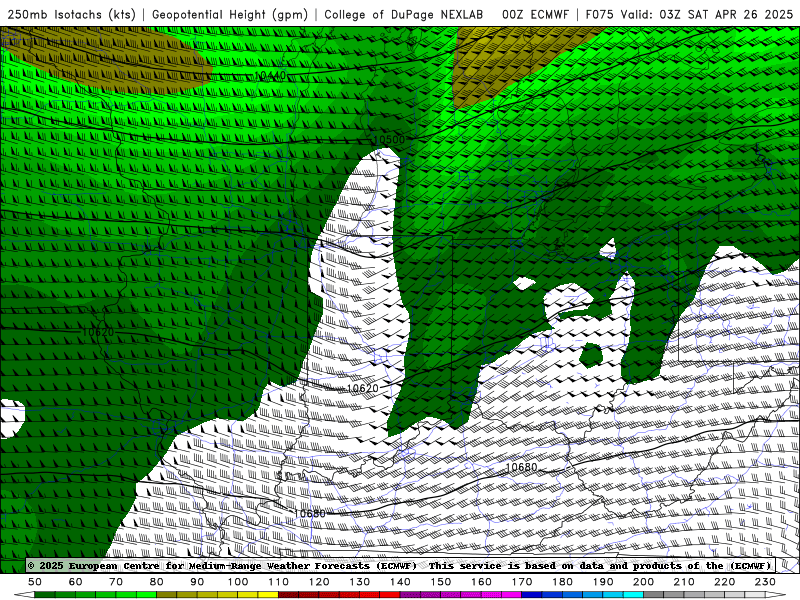Click the 160 value on the color scale
800x600 pixels.
click(x=481, y=582)
